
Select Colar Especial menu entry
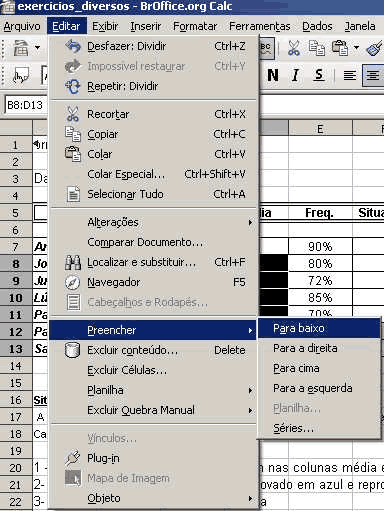tap(153, 174)
